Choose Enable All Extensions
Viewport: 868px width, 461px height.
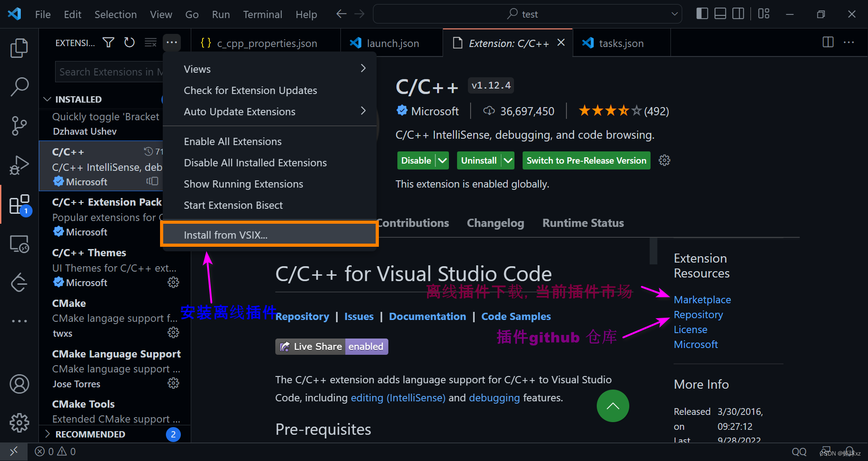tap(269, 141)
